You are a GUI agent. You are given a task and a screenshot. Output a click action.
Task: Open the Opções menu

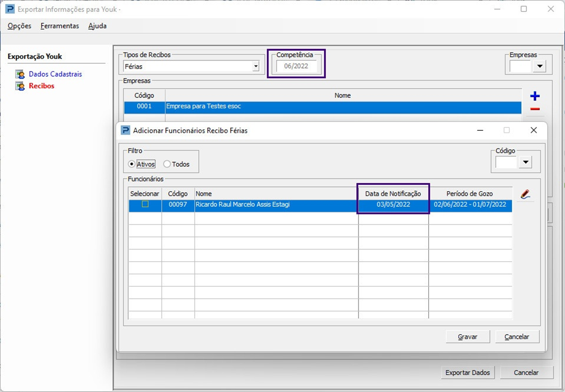[20, 26]
